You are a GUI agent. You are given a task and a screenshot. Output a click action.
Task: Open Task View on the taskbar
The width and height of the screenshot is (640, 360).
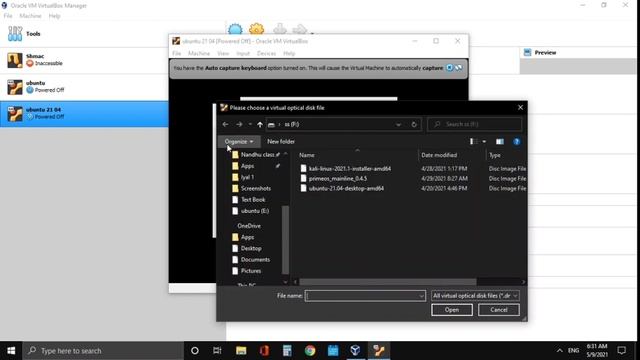[x=217, y=351]
